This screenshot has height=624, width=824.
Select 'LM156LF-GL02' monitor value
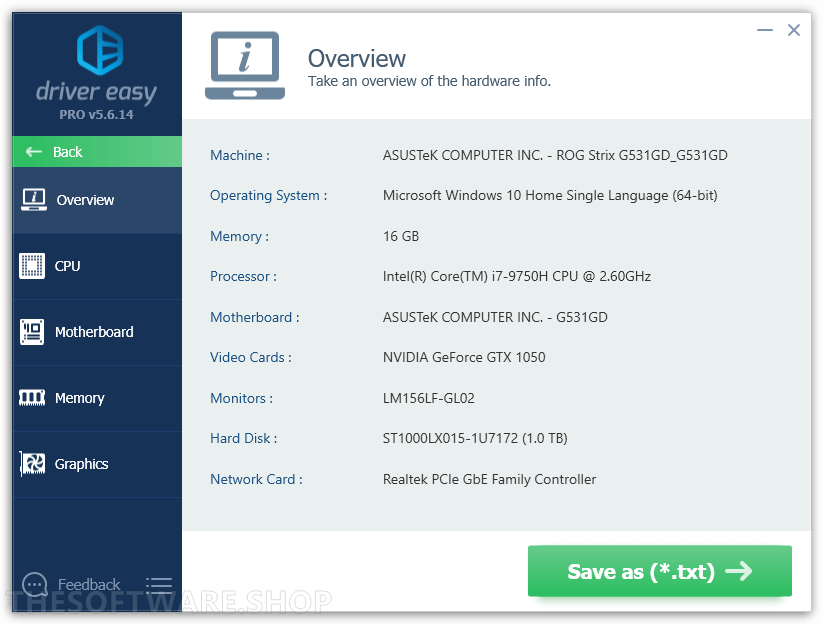(x=428, y=398)
